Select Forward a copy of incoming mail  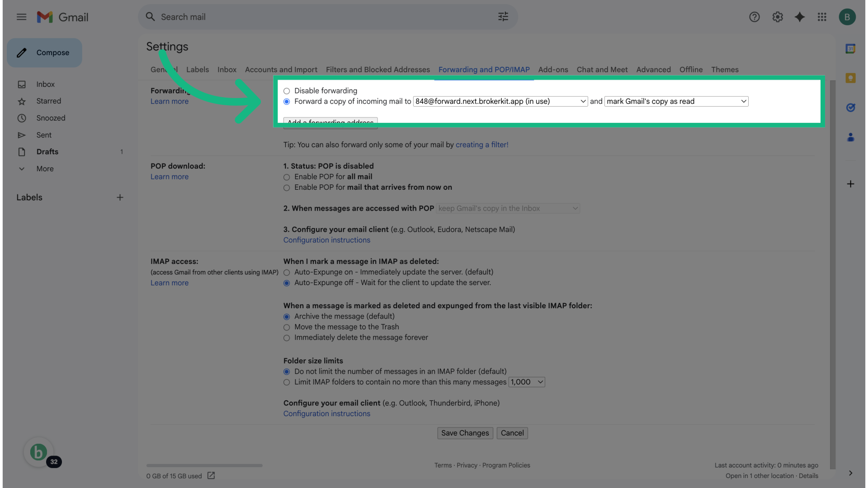tap(287, 102)
